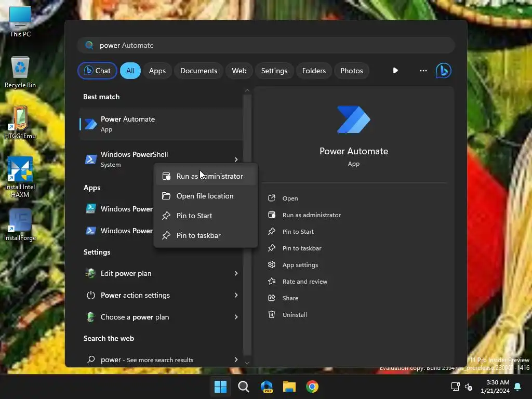This screenshot has height=399, width=532.
Task: Select the Recycle Bin desktop icon
Action: [20, 72]
